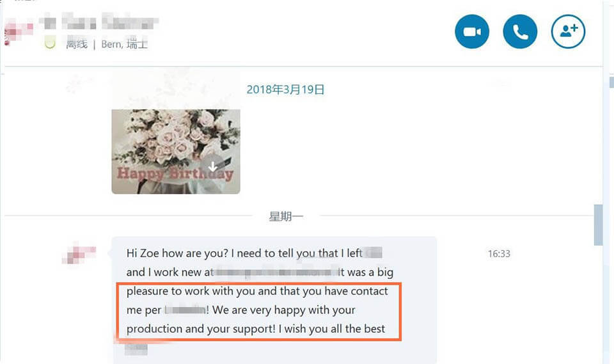Click the blurred signature ending the message
The height and width of the screenshot is (364, 614).
tap(136, 349)
